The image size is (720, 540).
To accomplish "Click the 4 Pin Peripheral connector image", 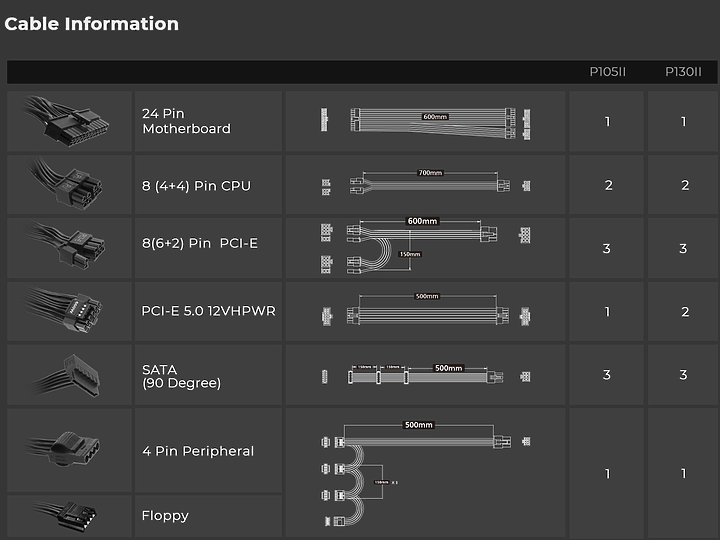I will click(64, 449).
